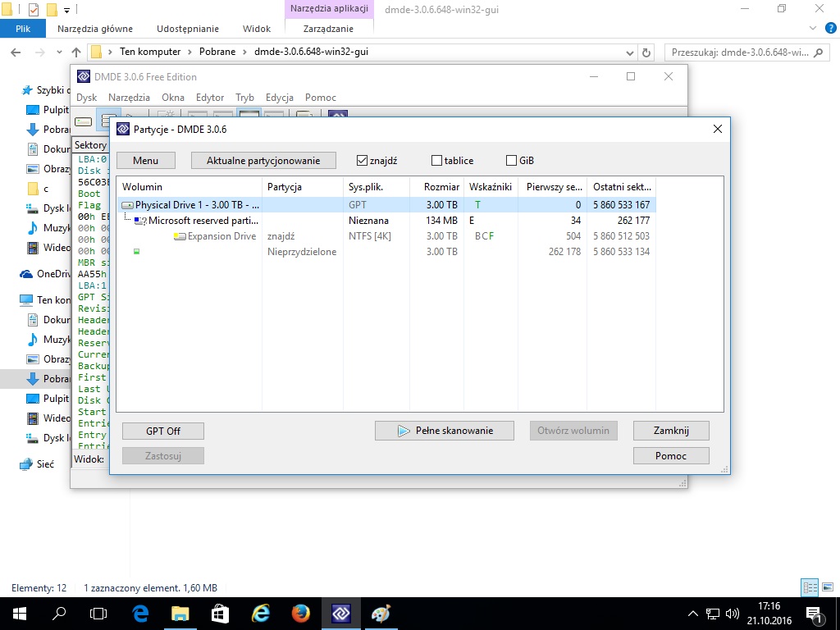The width and height of the screenshot is (840, 630).
Task: Expand the chevron after Pobrane in the breadcrumb
Action: tap(244, 52)
